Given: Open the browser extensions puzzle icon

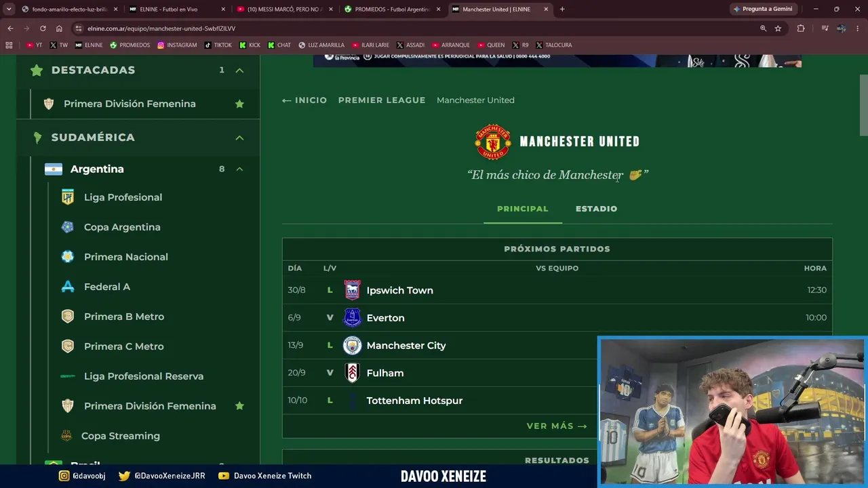Looking at the screenshot, I should point(801,28).
